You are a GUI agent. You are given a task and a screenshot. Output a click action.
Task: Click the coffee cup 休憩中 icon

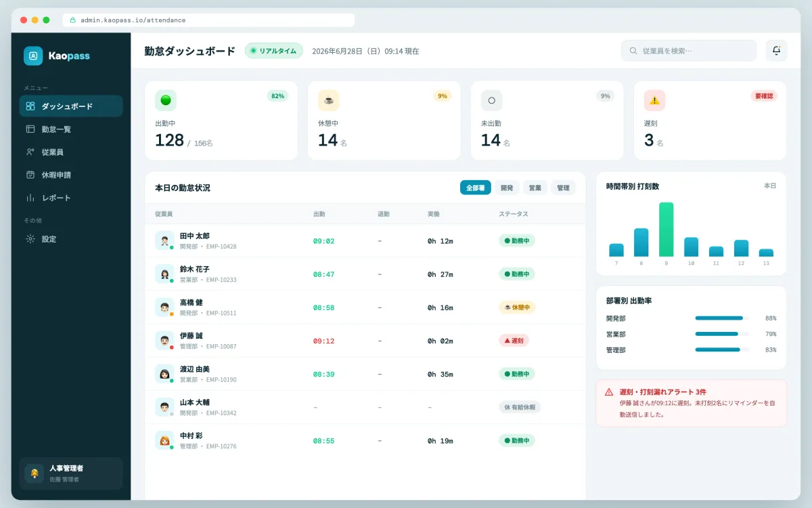pyautogui.click(x=329, y=100)
